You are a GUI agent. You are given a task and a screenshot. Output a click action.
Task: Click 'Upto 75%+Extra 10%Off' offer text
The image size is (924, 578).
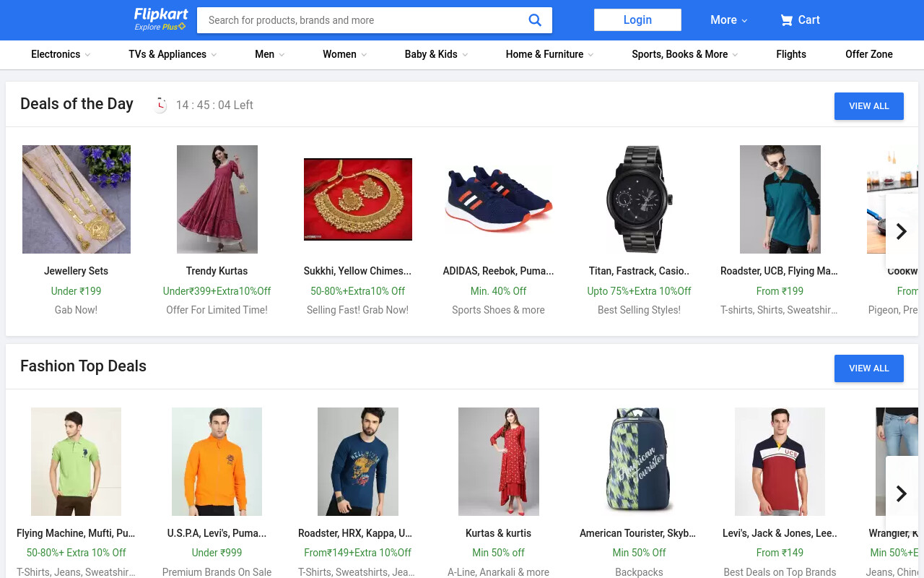640,291
